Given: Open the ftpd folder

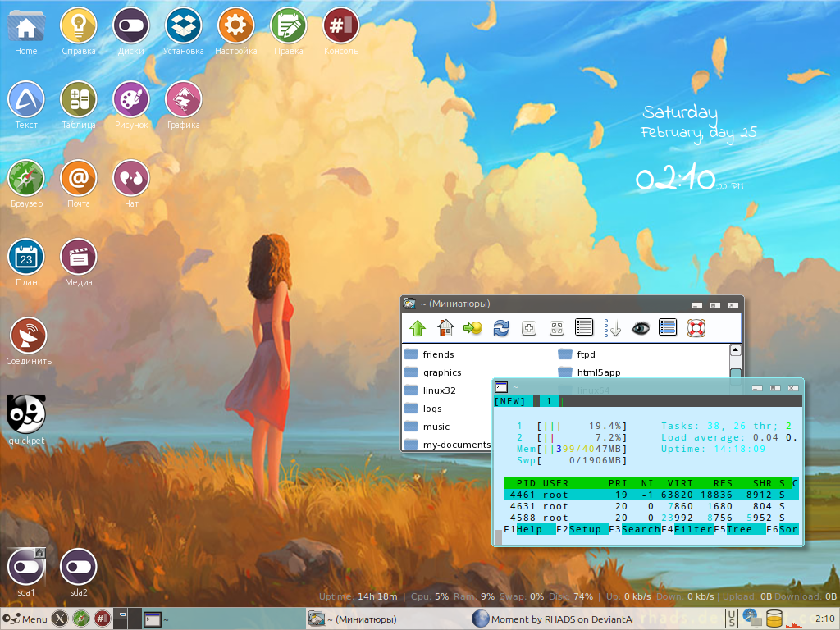Looking at the screenshot, I should pyautogui.click(x=577, y=354).
